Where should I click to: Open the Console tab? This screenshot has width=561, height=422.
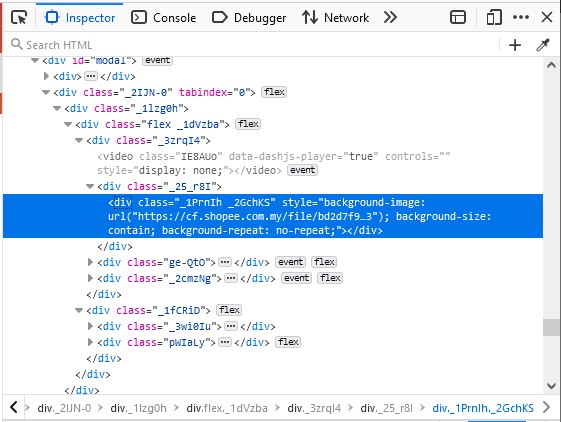[x=164, y=18]
